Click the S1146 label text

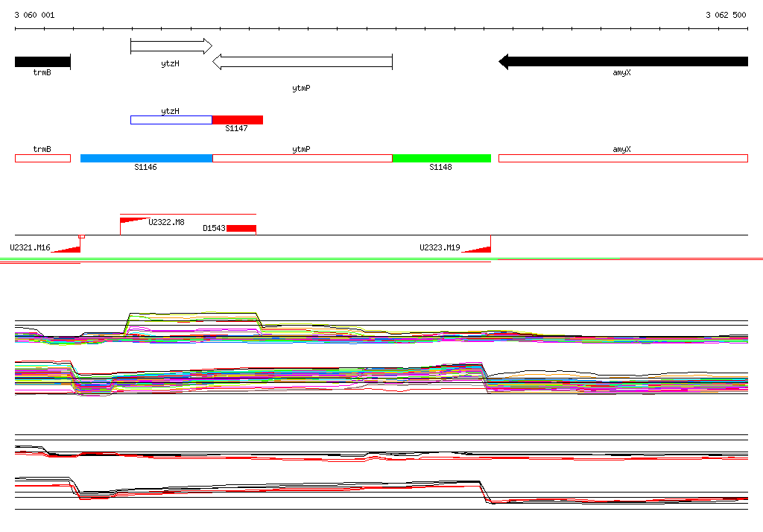145,167
